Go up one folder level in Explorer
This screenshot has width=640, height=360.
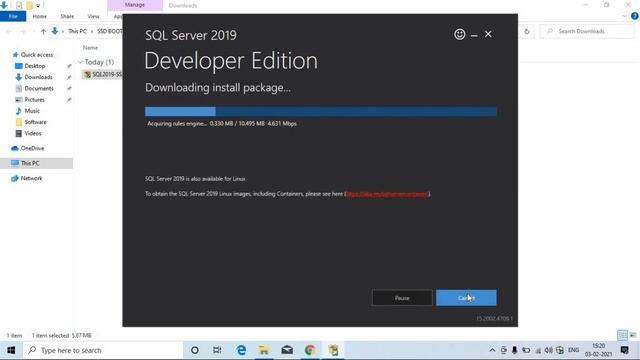(x=43, y=31)
